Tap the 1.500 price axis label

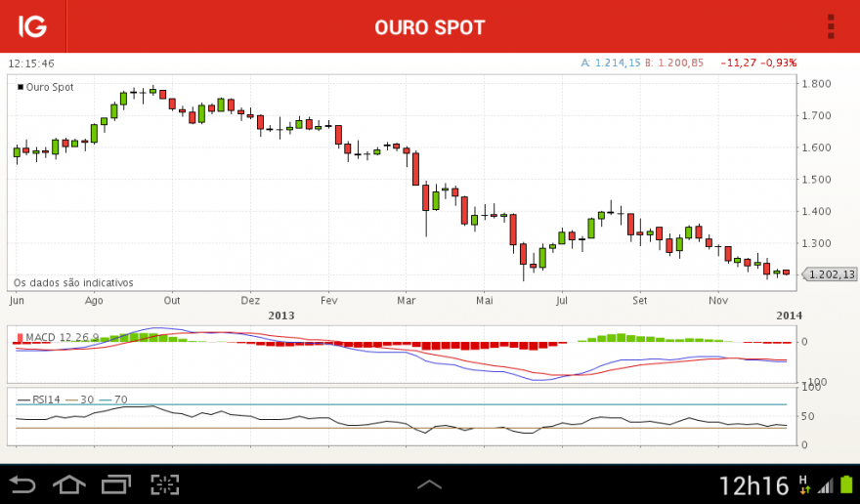click(x=817, y=180)
